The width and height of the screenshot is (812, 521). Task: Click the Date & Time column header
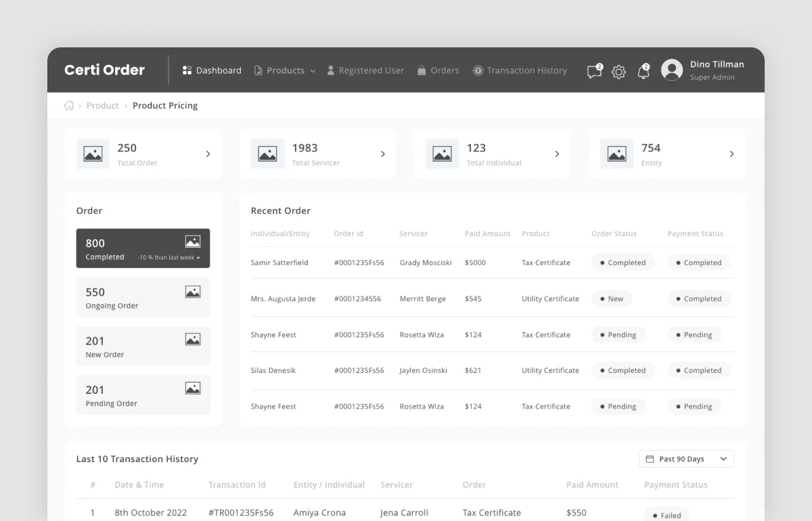click(139, 484)
